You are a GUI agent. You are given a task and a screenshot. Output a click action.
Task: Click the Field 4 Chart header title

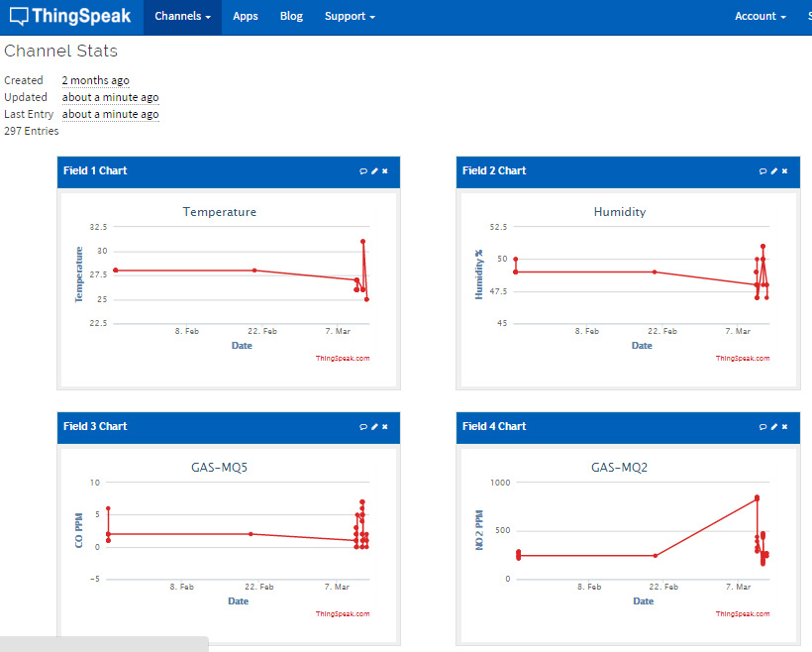494,426
